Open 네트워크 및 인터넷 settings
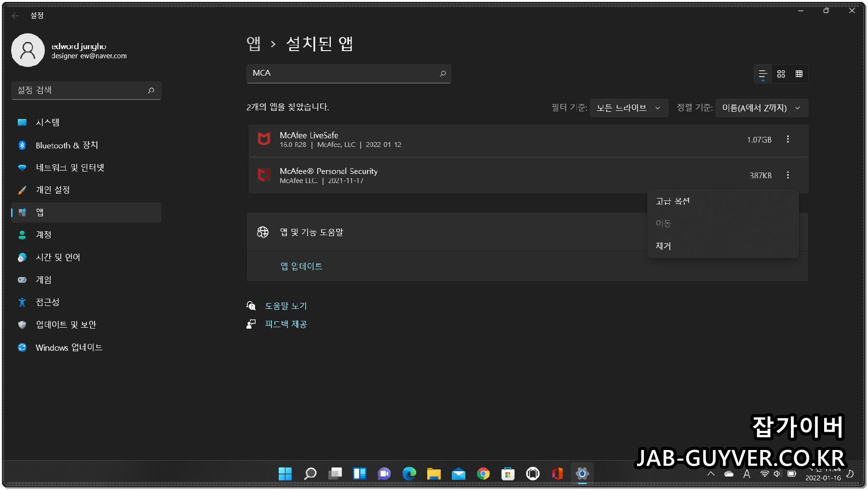Image resolution: width=868 pixels, height=490 pixels. (x=86, y=168)
